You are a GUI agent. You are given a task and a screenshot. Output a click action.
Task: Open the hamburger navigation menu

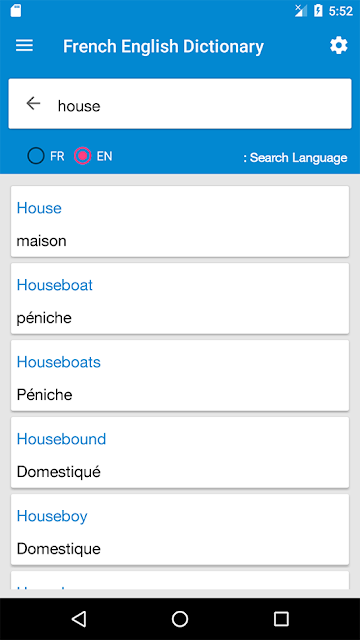coord(24,46)
